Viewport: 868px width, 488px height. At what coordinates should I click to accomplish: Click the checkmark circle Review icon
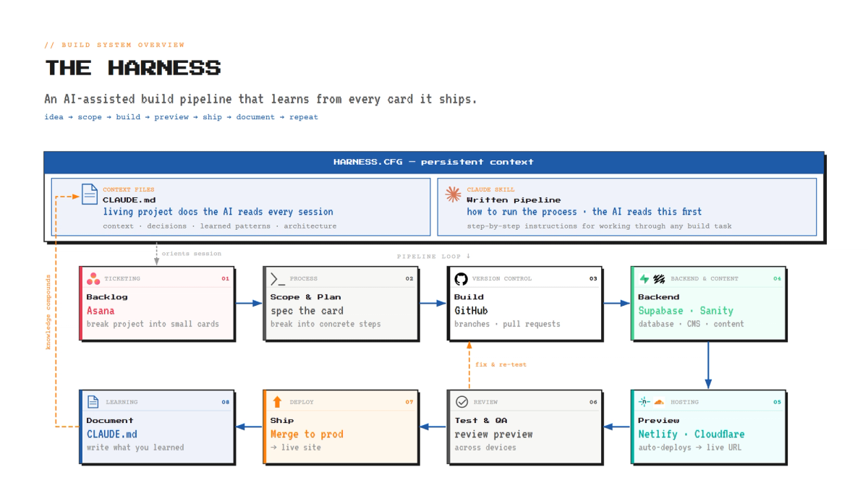[461, 402]
